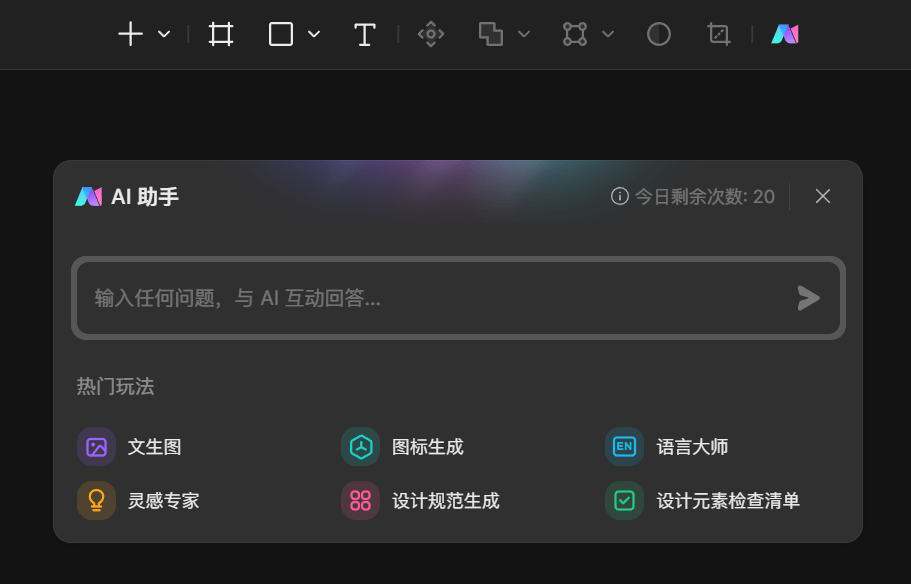Expand the vector path tool dropdown
911x584 pixels.
(x=608, y=34)
